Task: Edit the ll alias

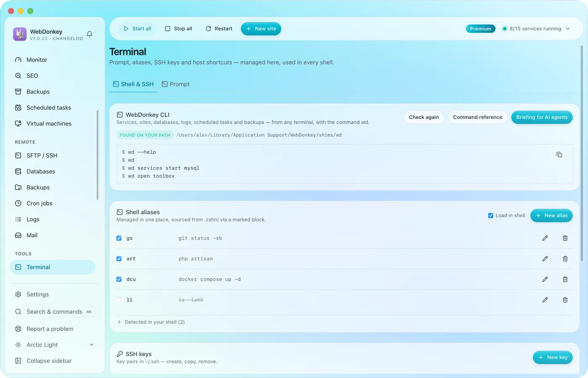Action: [545, 300]
